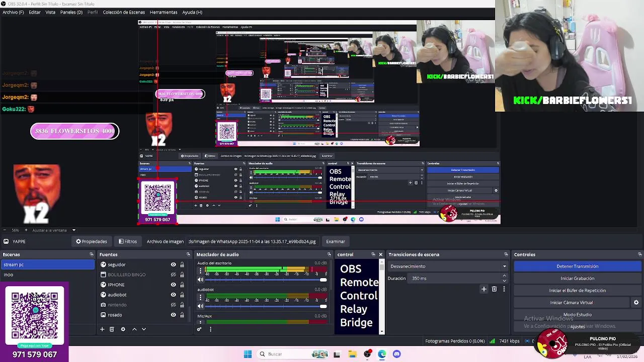Viewport: 644px width, 362px height.
Task: Float the Controles dock panel
Action: click(639, 254)
